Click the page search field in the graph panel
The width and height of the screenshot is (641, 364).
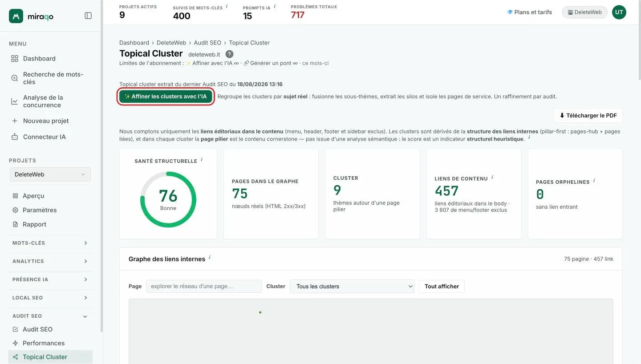pyautogui.click(x=204, y=286)
